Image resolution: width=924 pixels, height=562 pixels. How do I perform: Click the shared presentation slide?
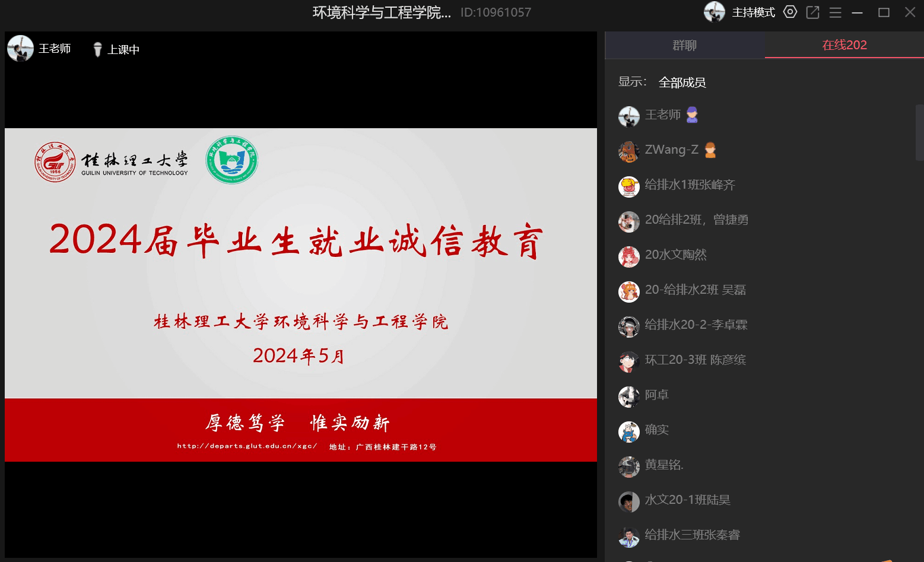point(301,294)
